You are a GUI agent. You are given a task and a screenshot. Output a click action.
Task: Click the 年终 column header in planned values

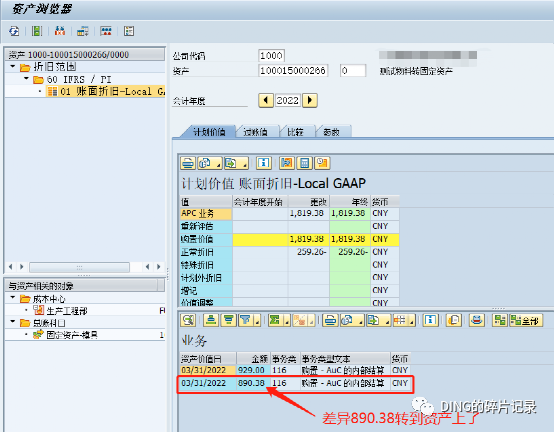350,202
